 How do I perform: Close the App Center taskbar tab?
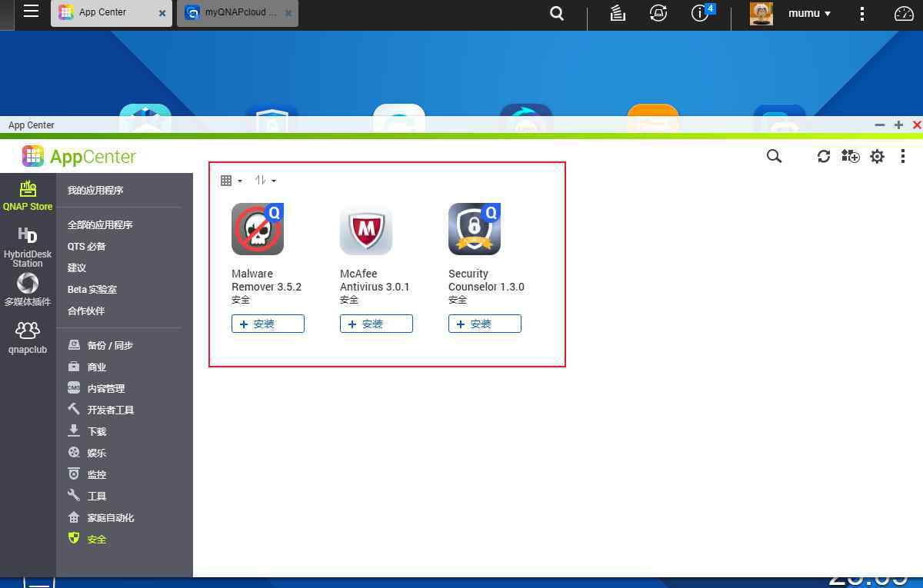162,13
